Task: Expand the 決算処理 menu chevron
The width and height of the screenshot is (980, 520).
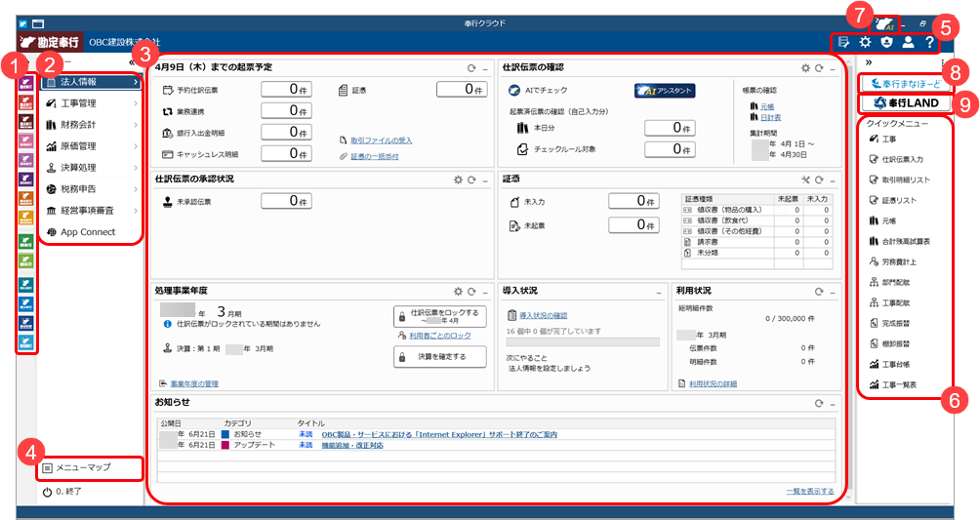Action: [135, 168]
